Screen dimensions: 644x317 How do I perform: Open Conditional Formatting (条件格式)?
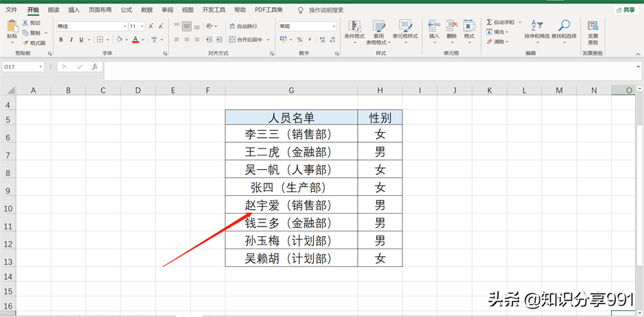click(x=354, y=30)
